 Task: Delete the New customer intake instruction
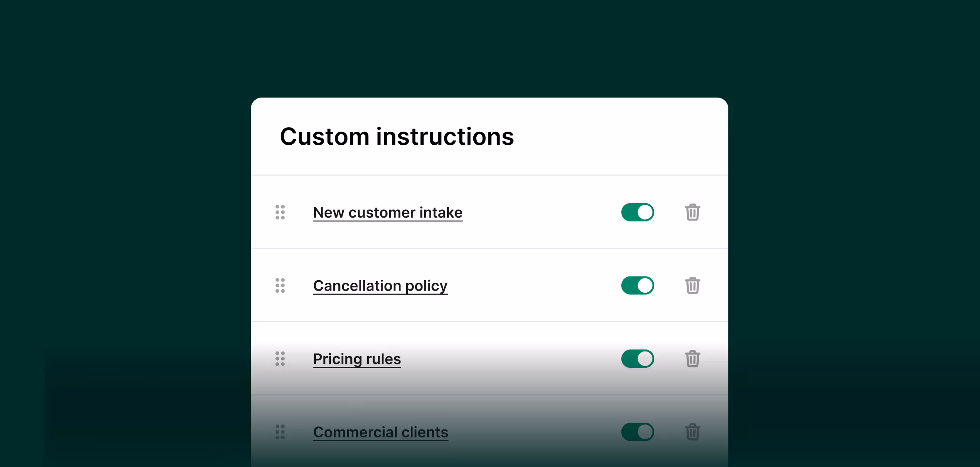(x=692, y=212)
